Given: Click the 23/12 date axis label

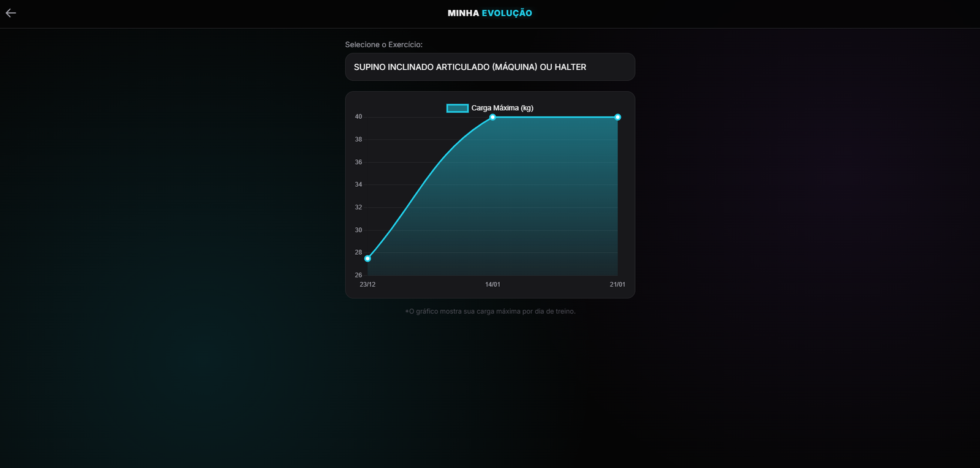Looking at the screenshot, I should pos(367,285).
